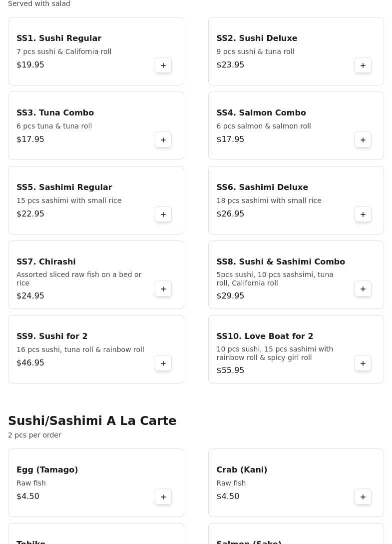The height and width of the screenshot is (544, 392).
Task: Add Crab (Kani) to order
Action: point(363,497)
